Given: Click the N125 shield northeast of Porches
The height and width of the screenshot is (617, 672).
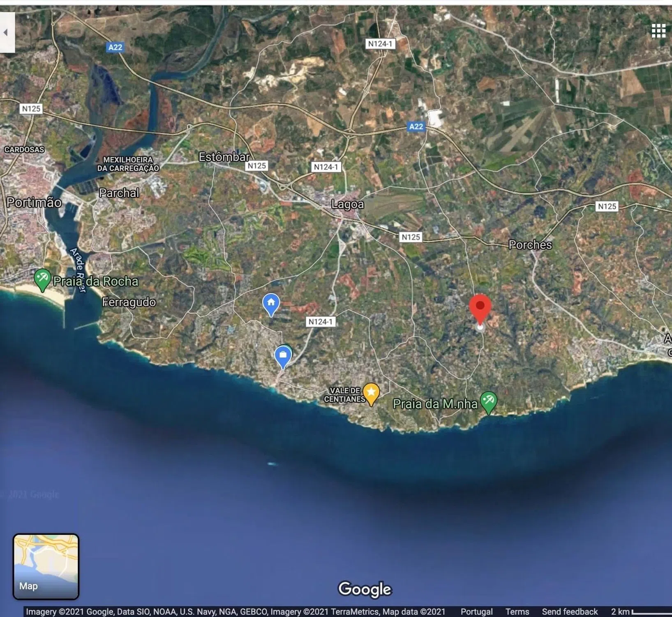Looking at the screenshot, I should pos(607,206).
